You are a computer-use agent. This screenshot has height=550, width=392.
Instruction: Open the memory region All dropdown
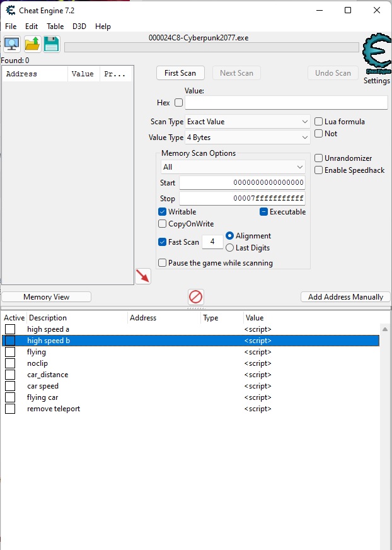[233, 167]
